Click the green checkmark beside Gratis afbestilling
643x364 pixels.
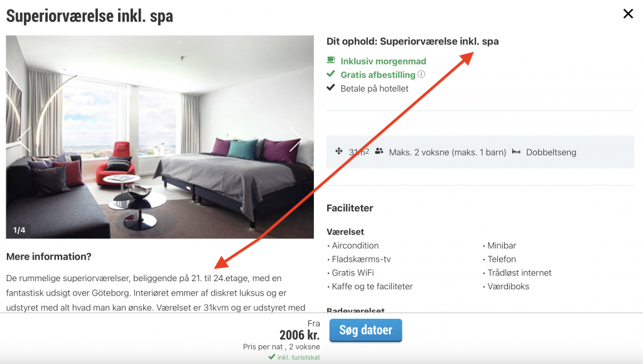tap(331, 74)
